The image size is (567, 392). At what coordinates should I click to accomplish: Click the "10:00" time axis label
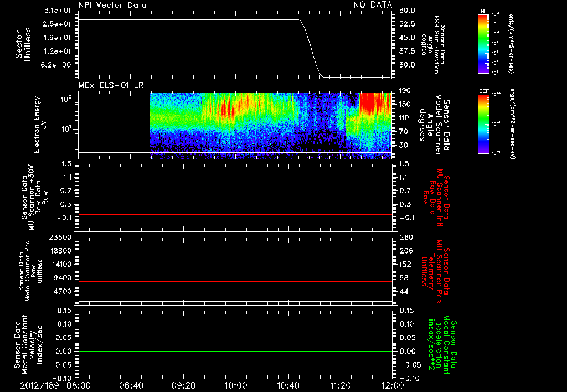tap(235, 385)
